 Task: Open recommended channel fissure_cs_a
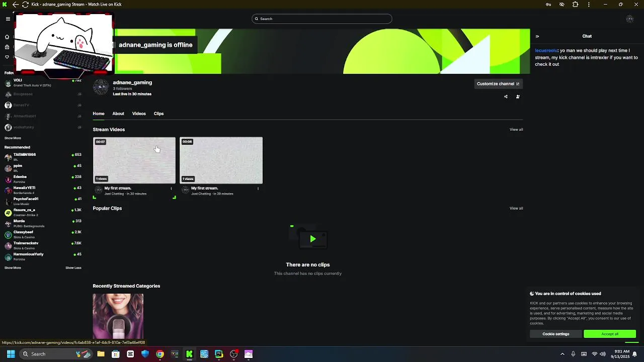pyautogui.click(x=43, y=212)
